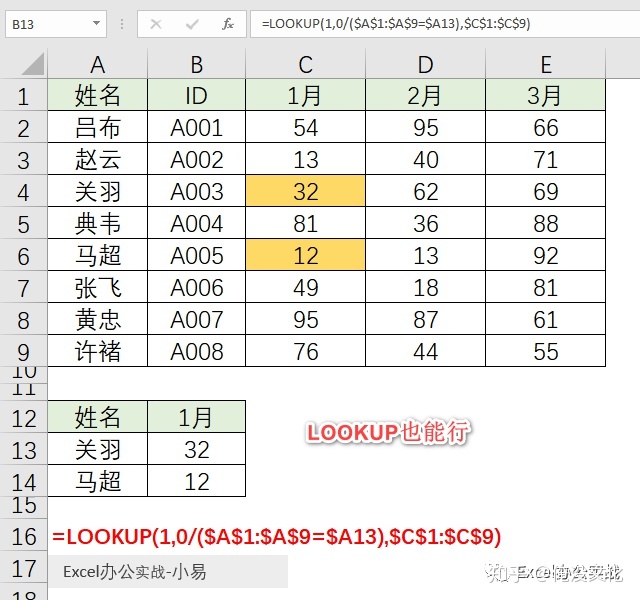
Task: Select lookup name 马超 in row 14
Action: (98, 481)
